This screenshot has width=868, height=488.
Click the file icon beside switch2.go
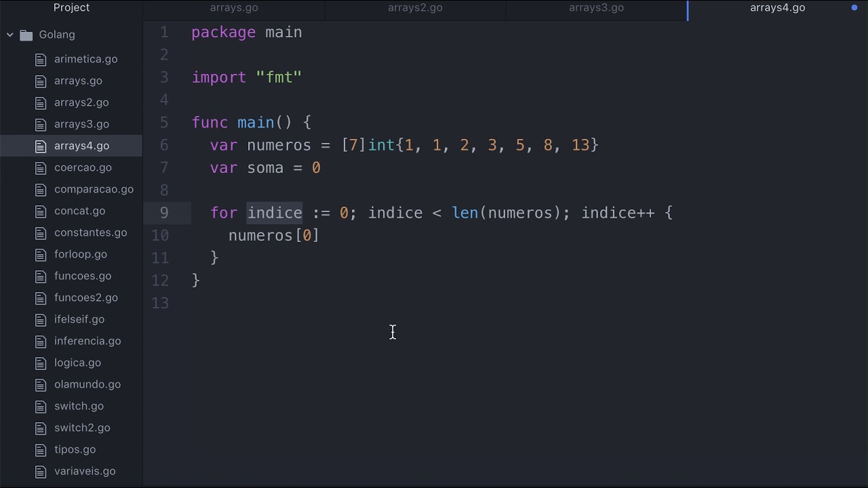click(x=41, y=428)
